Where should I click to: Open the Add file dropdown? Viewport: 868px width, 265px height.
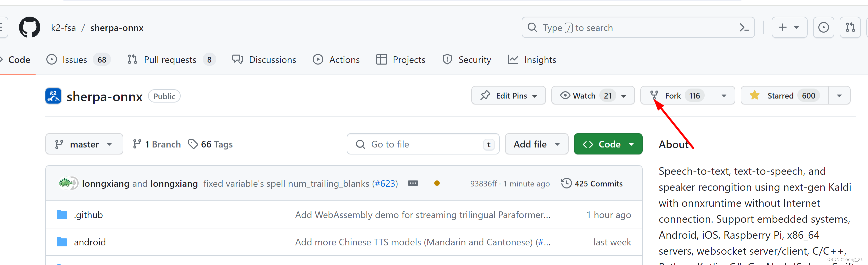point(536,144)
